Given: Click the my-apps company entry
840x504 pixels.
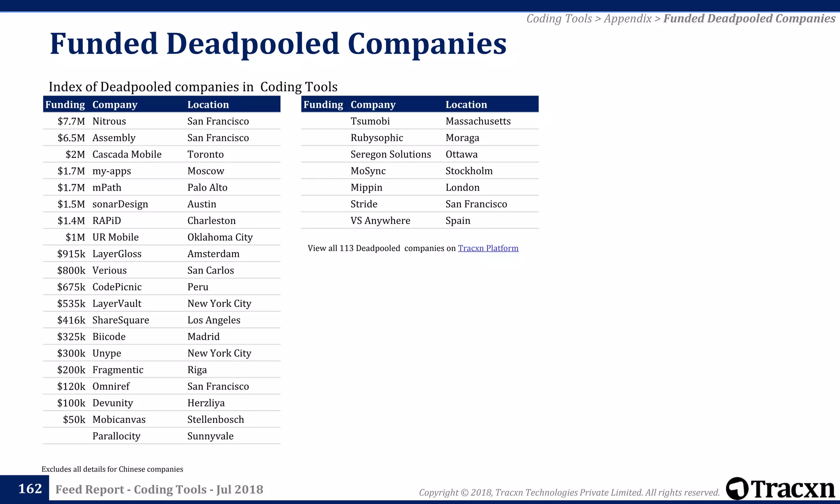Looking at the screenshot, I should point(112,171).
